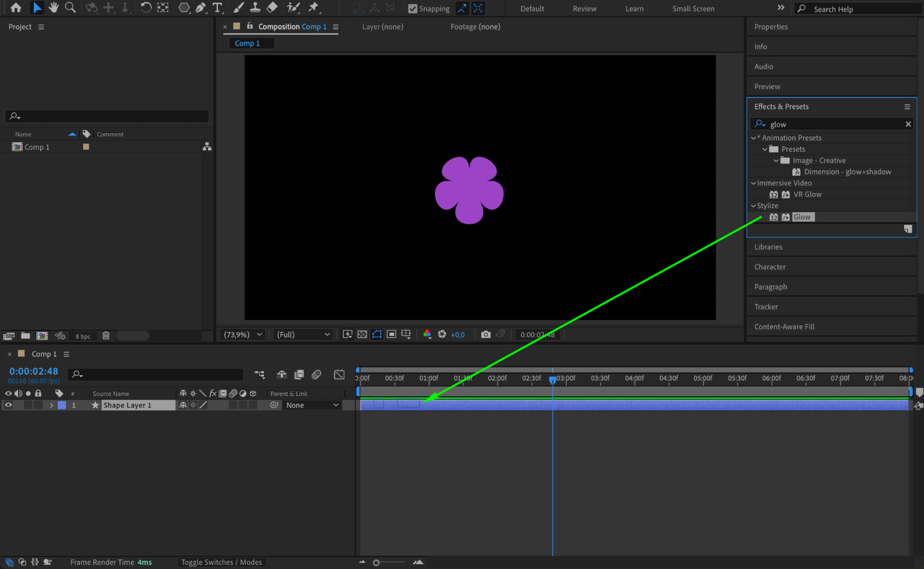The image size is (924, 569).
Task: Switch to the Review workspace
Action: [x=584, y=9]
